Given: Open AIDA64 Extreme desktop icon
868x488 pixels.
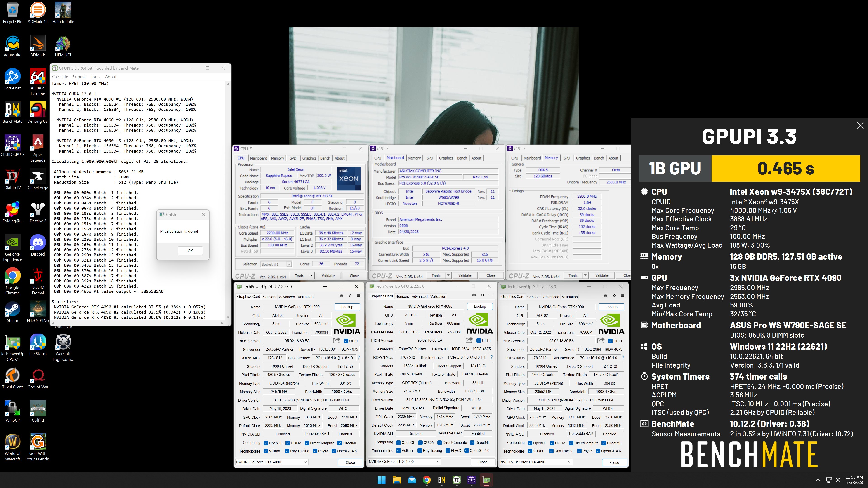Looking at the screenshot, I should pos(38,82).
